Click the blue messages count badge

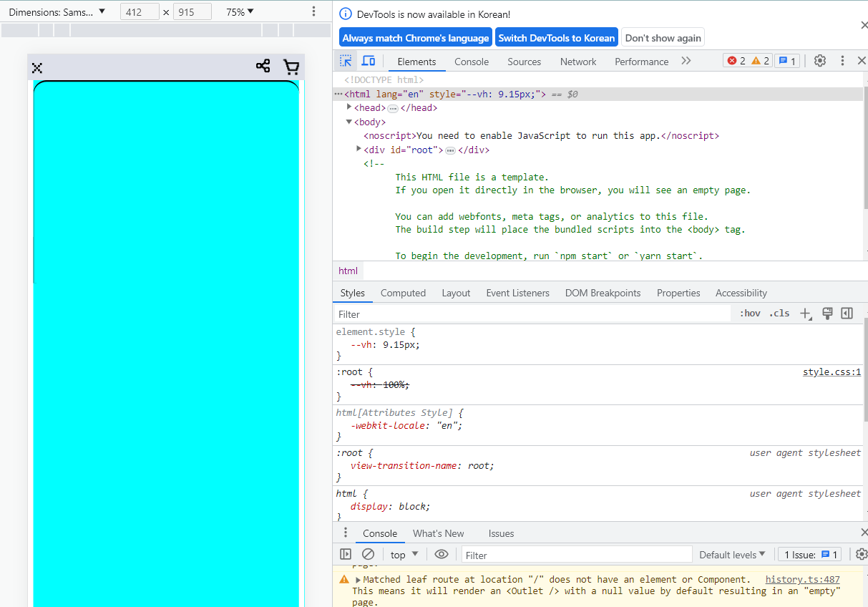point(787,61)
